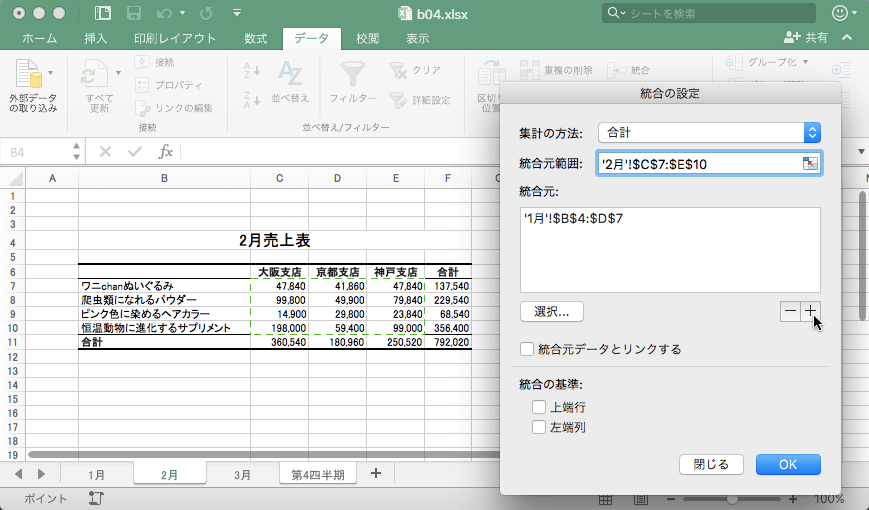This screenshot has height=510, width=869.
Task: Click the next sheet navigation arrow
Action: coord(41,474)
